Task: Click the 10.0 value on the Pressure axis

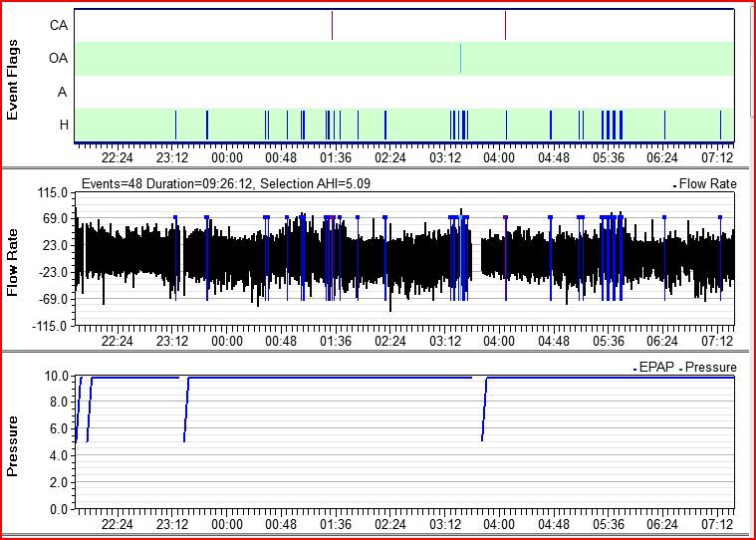Action: point(58,377)
